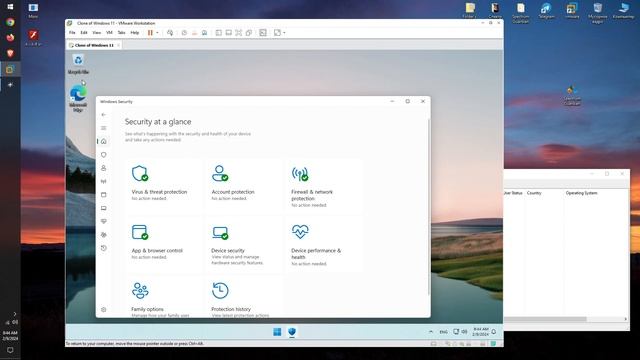The width and height of the screenshot is (640, 360).
Task: Select the Recycle Bin icon on guest desktop
Action: 78,64
